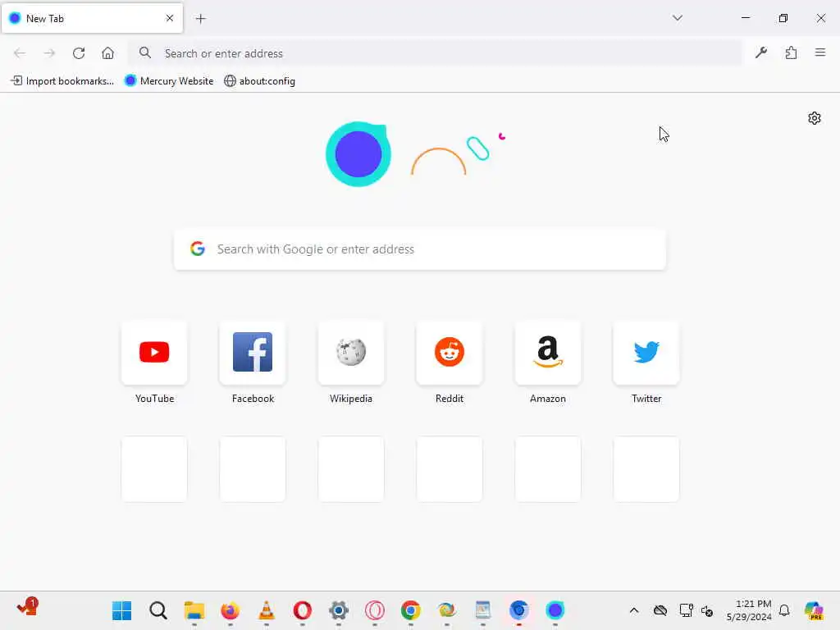Click the Search or enter address bar
Viewport: 840px width, 630px height.
[x=435, y=53]
